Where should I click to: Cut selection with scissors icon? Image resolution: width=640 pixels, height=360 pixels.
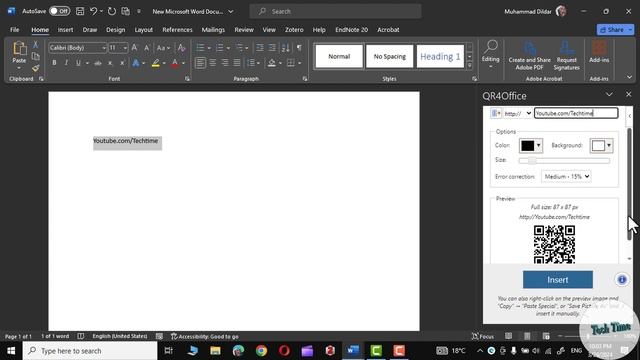tap(36, 44)
